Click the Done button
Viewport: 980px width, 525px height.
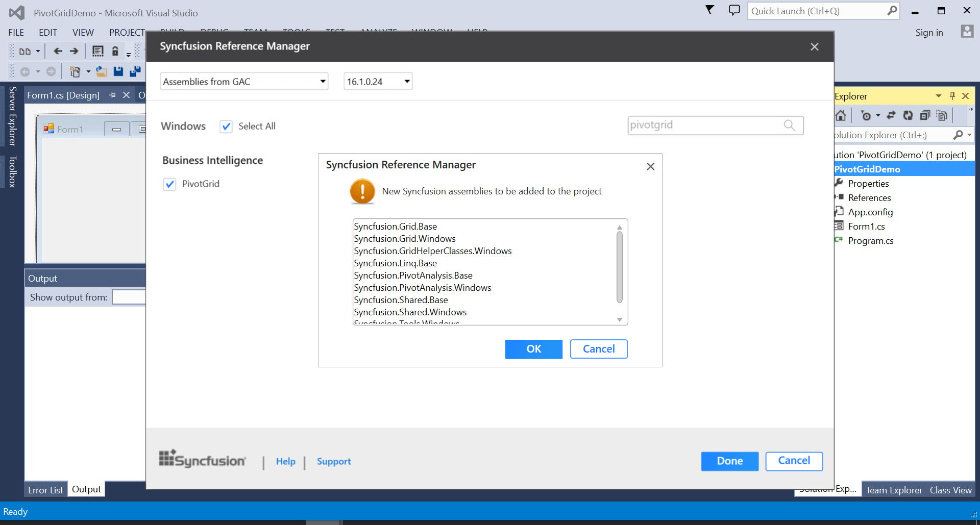730,461
